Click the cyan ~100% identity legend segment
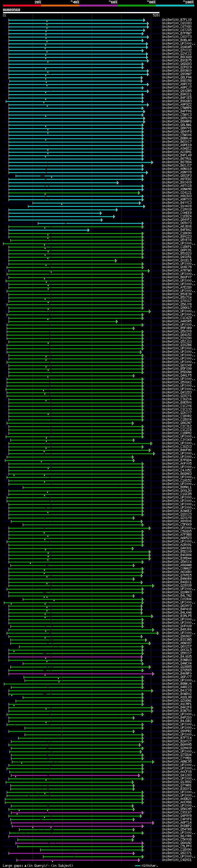 175,6
